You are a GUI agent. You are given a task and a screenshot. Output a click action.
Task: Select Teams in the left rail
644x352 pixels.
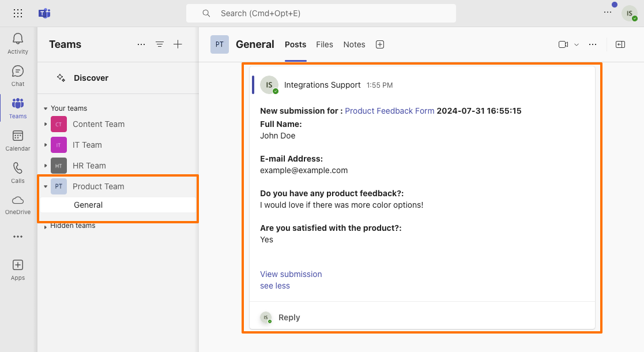[18, 108]
